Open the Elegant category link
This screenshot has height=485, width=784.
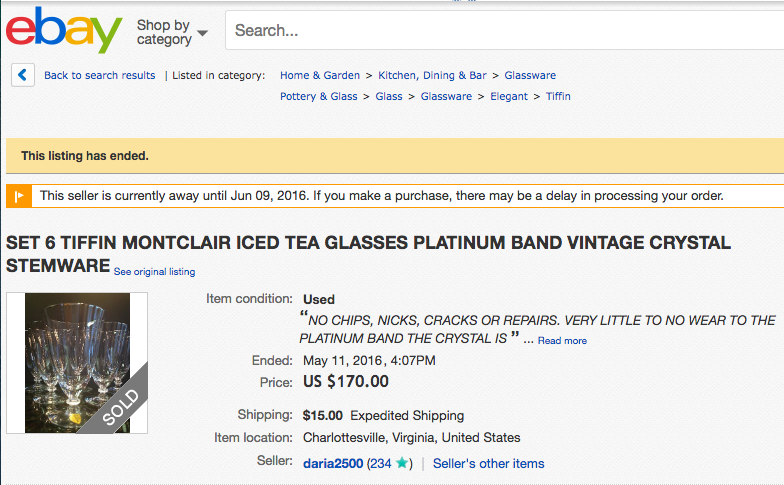(508, 96)
